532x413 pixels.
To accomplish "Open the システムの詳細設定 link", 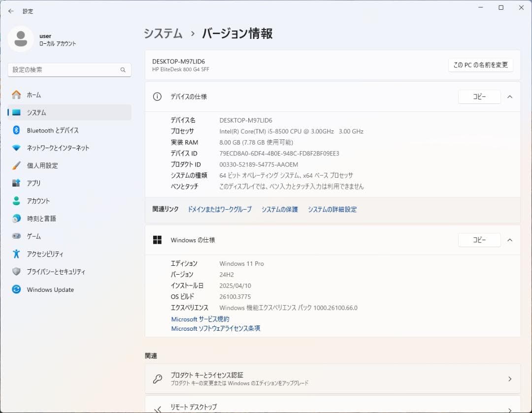I will pos(332,209).
